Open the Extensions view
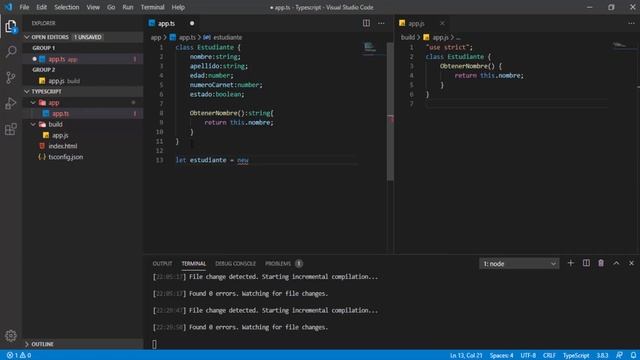Viewport: 640px width, 360px height. click(11, 129)
